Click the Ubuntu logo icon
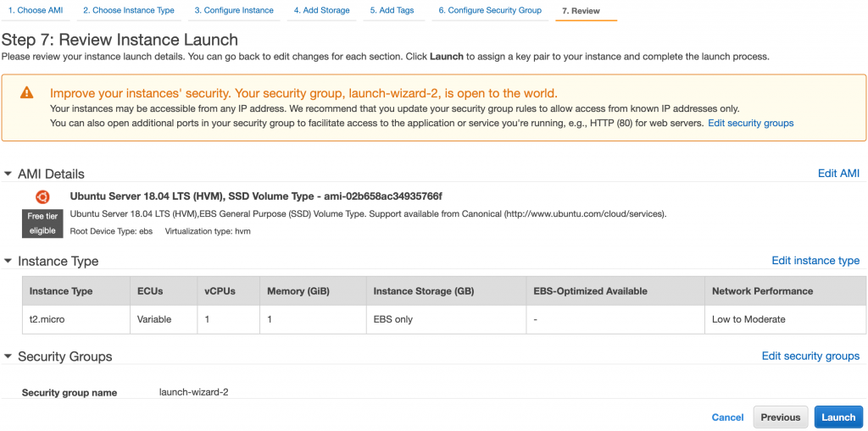The height and width of the screenshot is (431, 868). coord(42,196)
